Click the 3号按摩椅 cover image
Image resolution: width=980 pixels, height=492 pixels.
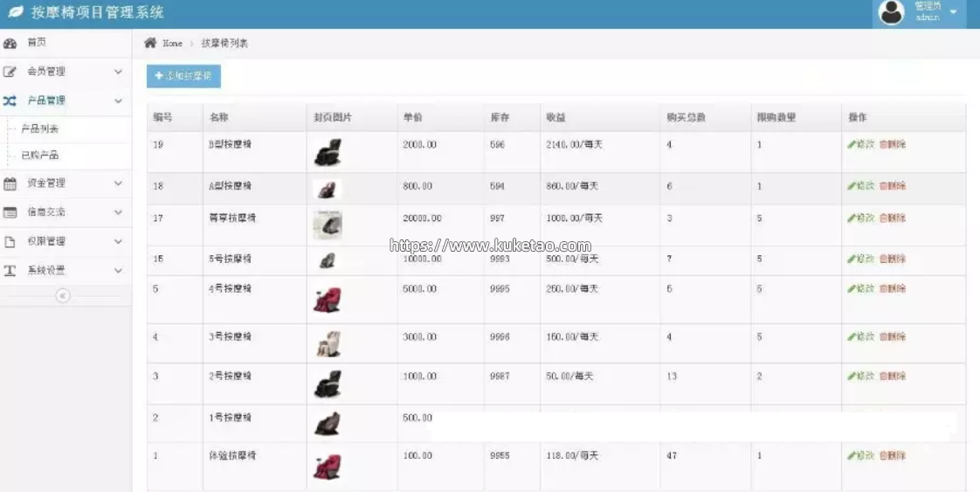pyautogui.click(x=328, y=343)
